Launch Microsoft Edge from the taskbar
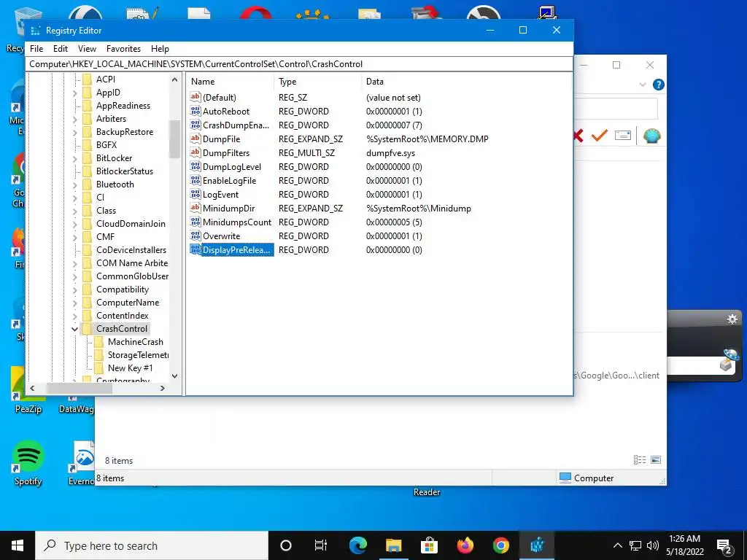The image size is (747, 560). pyautogui.click(x=357, y=545)
